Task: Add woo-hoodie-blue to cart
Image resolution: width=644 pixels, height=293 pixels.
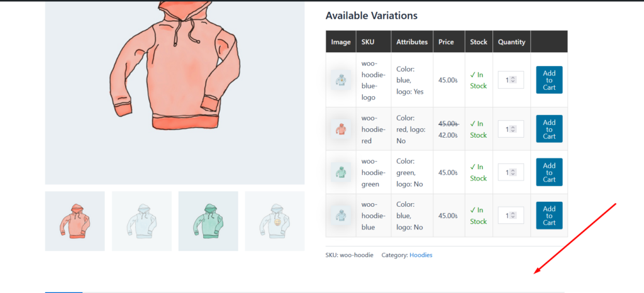Action: point(549,216)
